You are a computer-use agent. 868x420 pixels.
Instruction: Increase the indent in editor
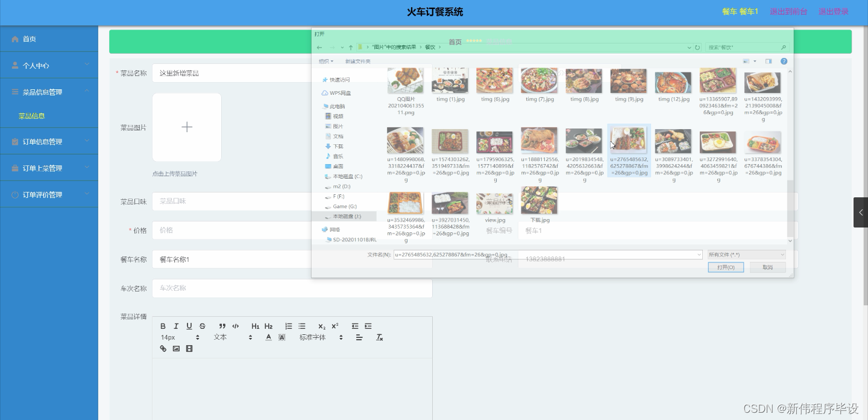[368, 326]
